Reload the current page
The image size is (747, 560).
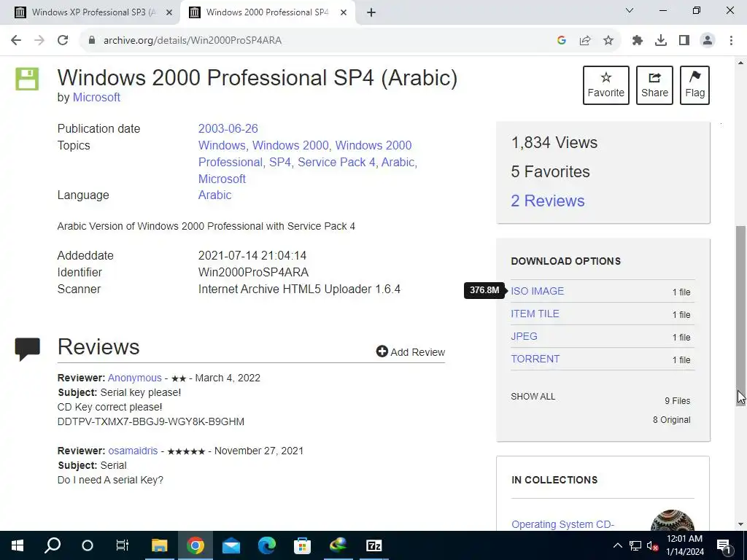coord(63,41)
